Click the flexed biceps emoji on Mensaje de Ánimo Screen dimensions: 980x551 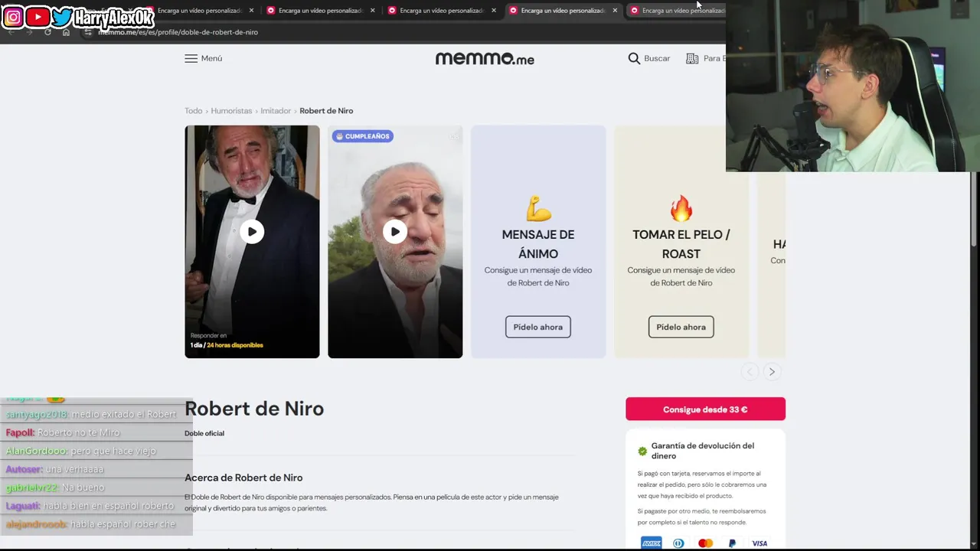(538, 208)
